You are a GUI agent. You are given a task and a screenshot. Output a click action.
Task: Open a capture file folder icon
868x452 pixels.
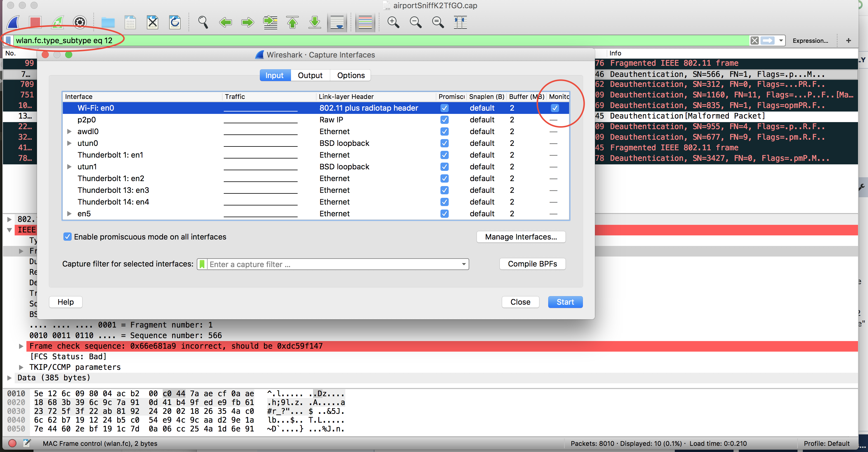pos(108,22)
